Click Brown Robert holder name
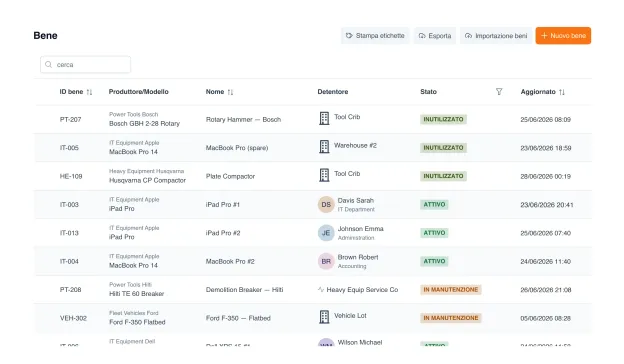This screenshot has width=624, height=364. point(358,257)
